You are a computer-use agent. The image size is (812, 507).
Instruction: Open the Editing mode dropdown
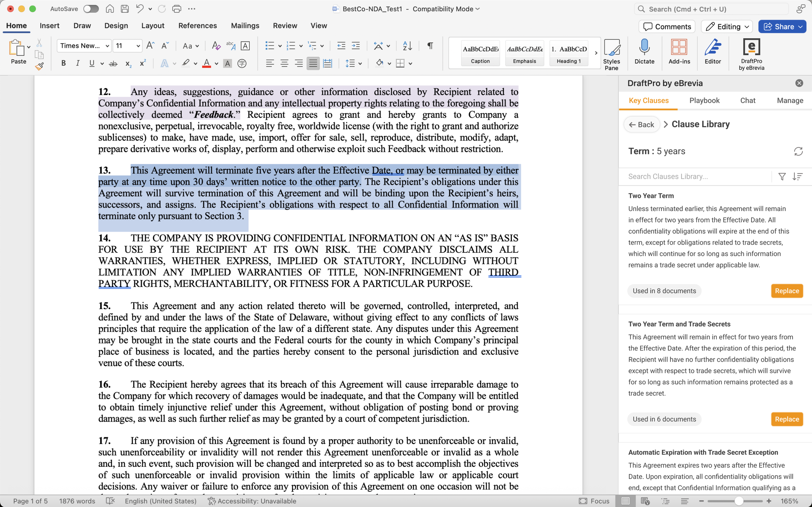coord(727,27)
